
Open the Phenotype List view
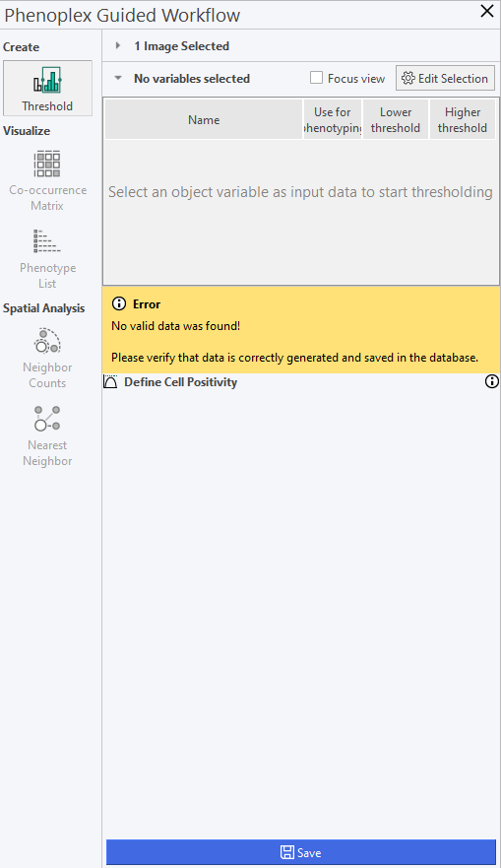[x=47, y=258]
